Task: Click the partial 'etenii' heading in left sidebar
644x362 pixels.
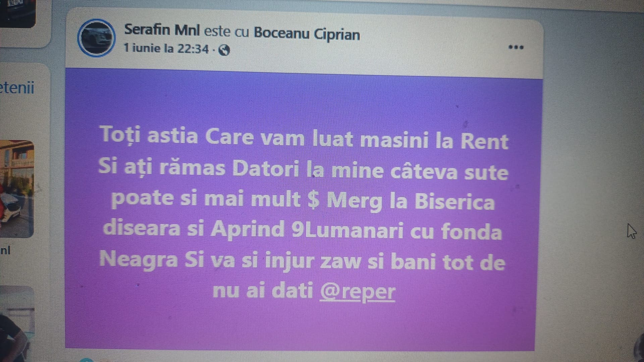Action: [x=17, y=87]
